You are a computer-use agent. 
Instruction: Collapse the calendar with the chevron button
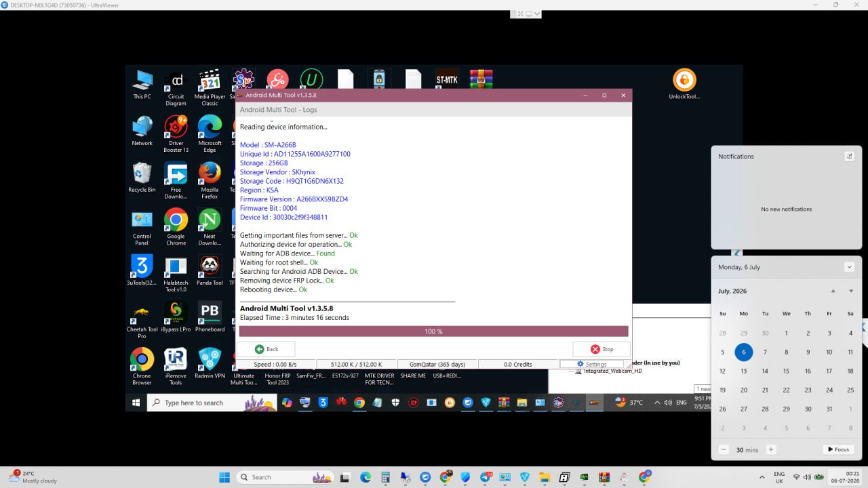tap(849, 267)
